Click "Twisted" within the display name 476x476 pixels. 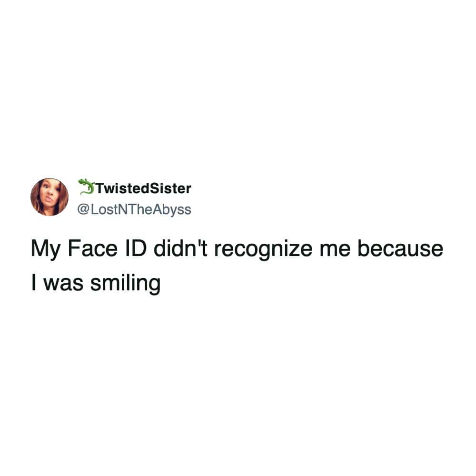coord(123,188)
